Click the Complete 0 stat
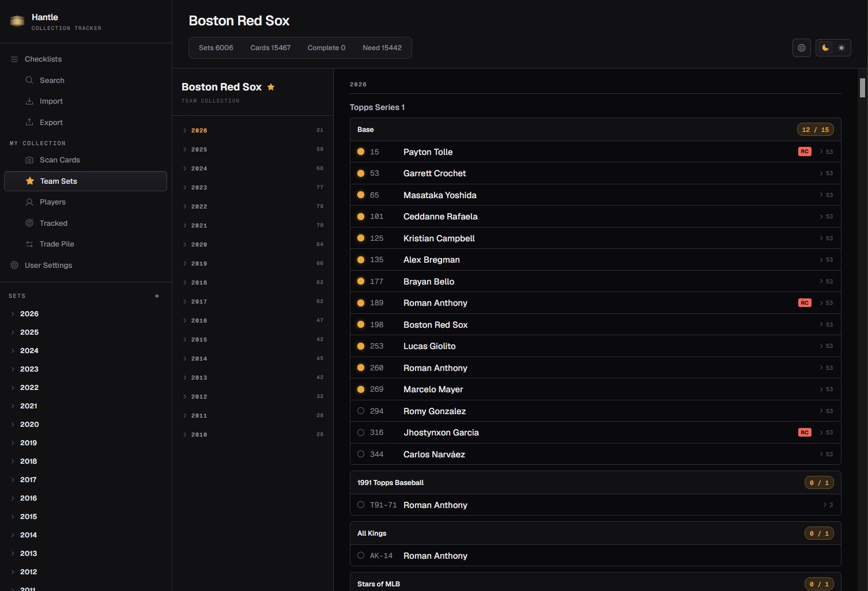This screenshot has width=868, height=591. (x=326, y=48)
